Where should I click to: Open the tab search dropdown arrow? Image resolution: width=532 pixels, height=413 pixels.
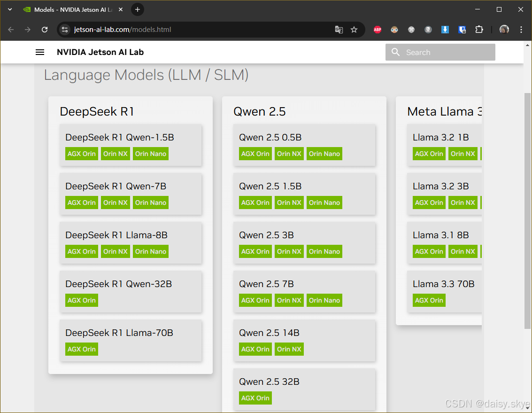pos(10,9)
